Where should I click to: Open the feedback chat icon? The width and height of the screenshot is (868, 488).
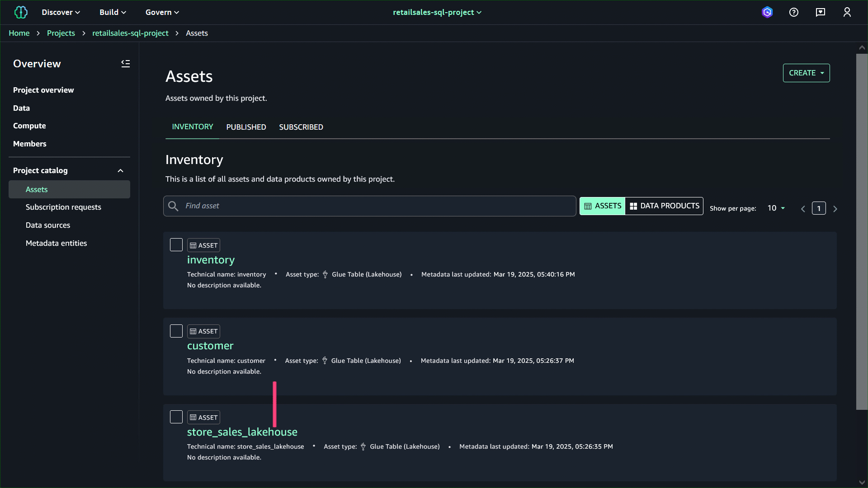point(821,12)
